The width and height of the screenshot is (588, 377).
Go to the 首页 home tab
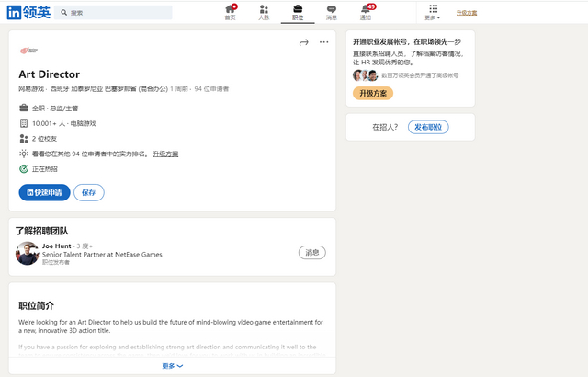(x=231, y=12)
